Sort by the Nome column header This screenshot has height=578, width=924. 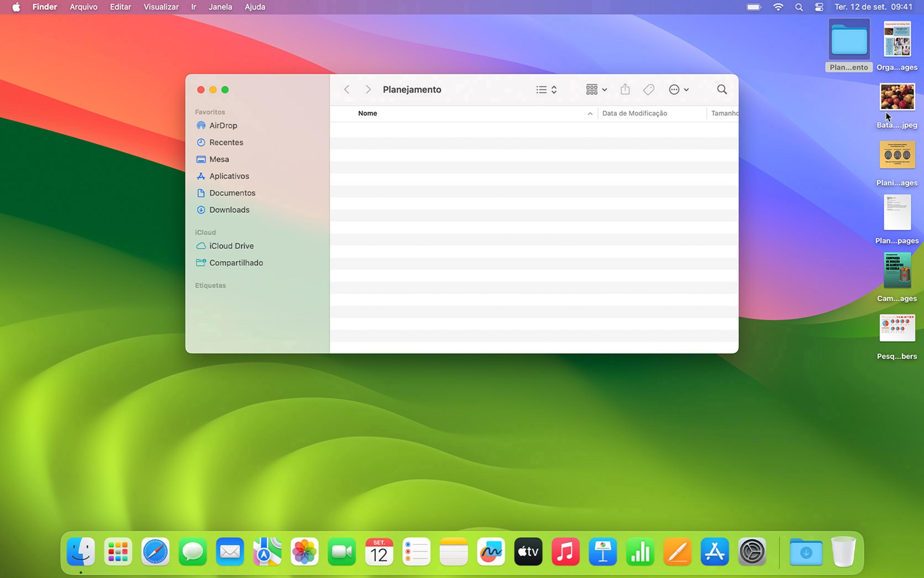pos(367,113)
